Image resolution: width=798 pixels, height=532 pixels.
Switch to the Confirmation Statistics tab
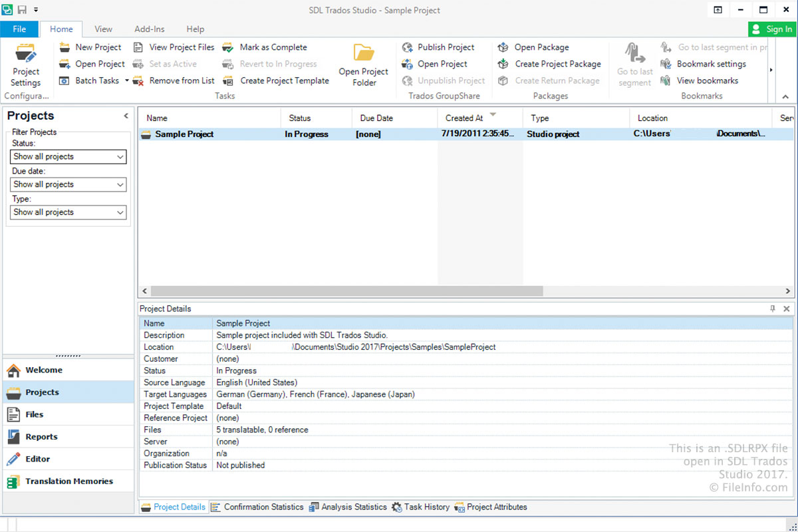point(257,507)
